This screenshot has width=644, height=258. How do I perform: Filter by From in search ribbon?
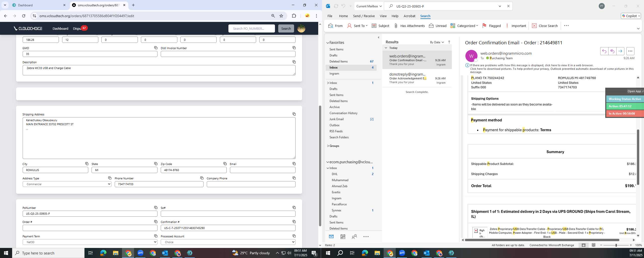click(x=335, y=26)
